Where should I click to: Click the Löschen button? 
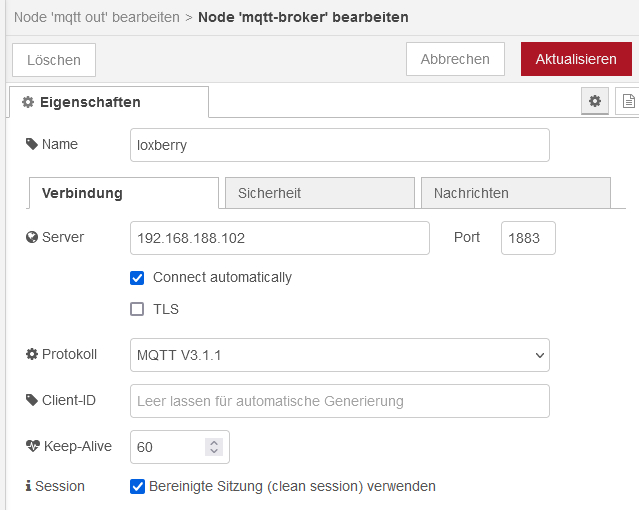click(x=54, y=59)
